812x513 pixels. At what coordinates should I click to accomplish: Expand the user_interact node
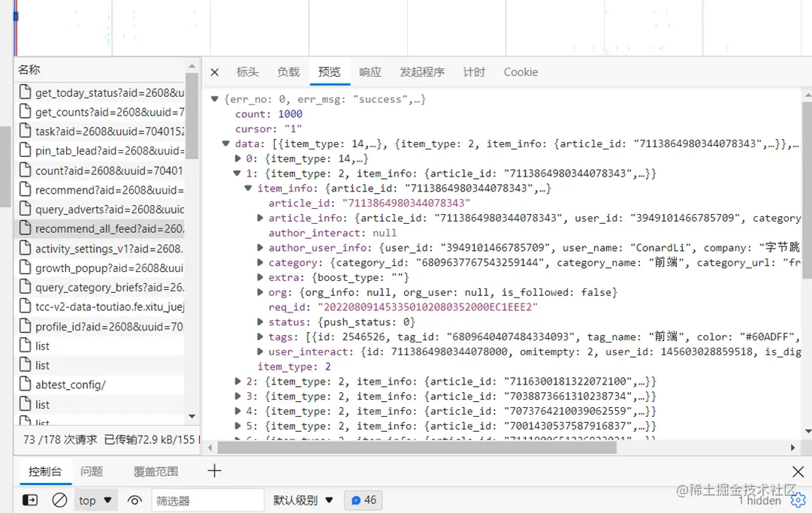pyautogui.click(x=260, y=352)
